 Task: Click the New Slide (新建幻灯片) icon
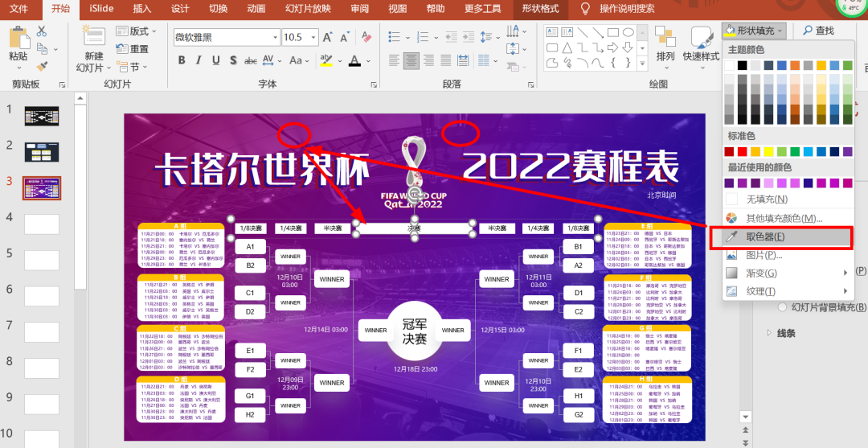(93, 36)
